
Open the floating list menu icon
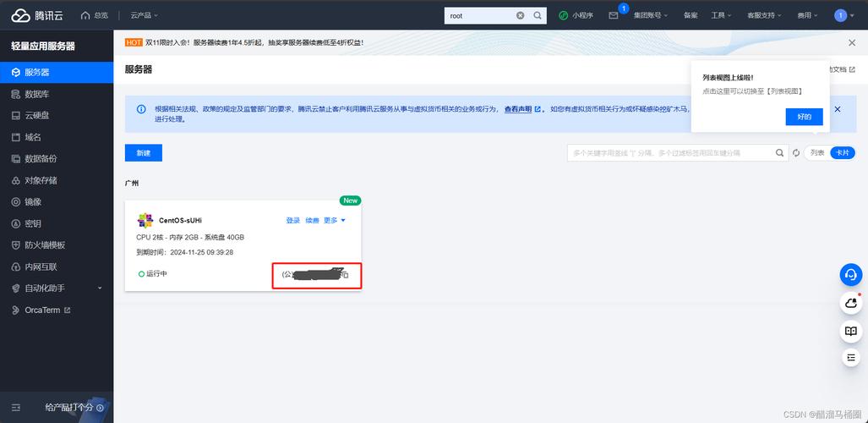click(x=851, y=358)
